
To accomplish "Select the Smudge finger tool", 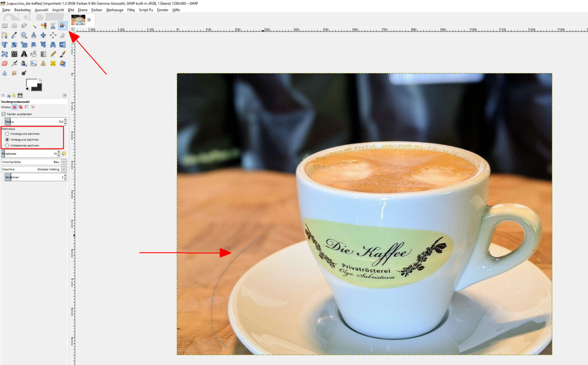I will 14,73.
